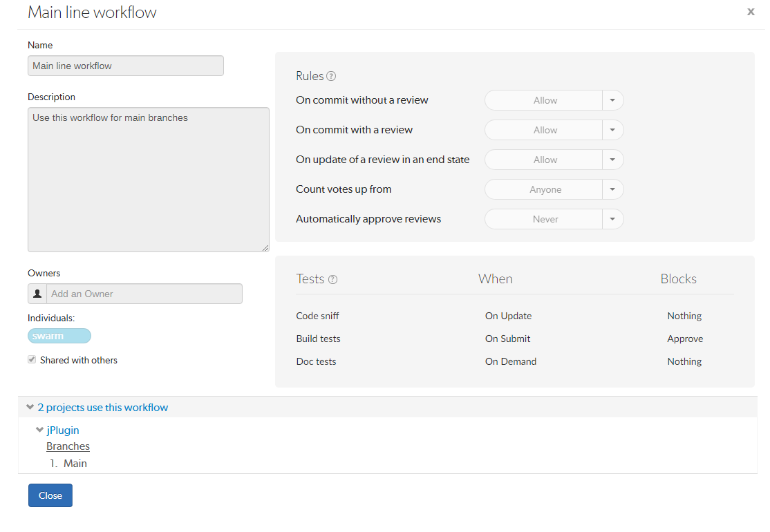Collapse the jPlugin project tree

tap(39, 430)
